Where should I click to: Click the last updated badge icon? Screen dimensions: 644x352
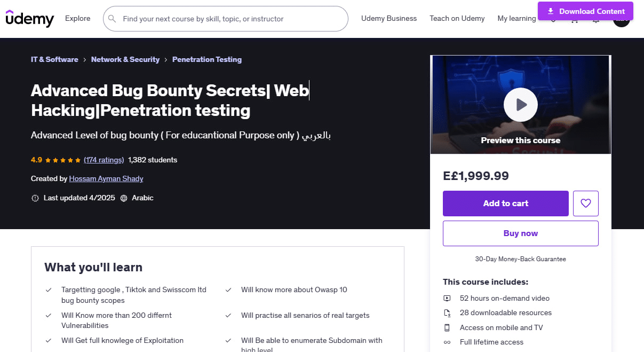(35, 198)
